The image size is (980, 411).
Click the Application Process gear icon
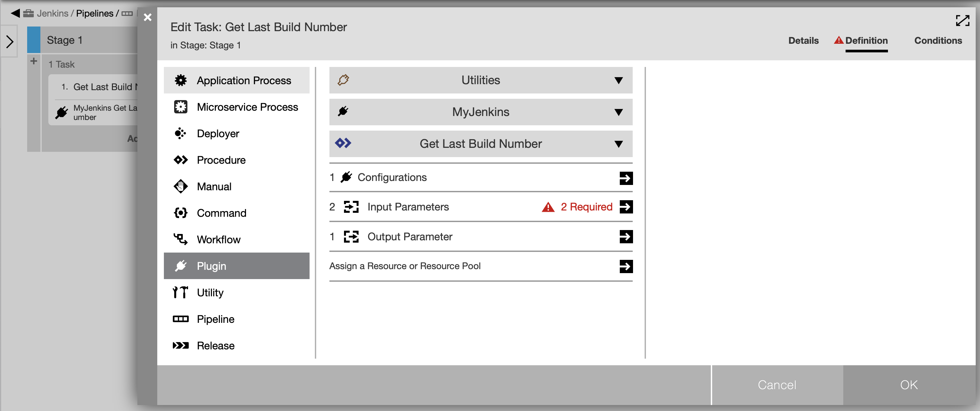[x=181, y=80]
